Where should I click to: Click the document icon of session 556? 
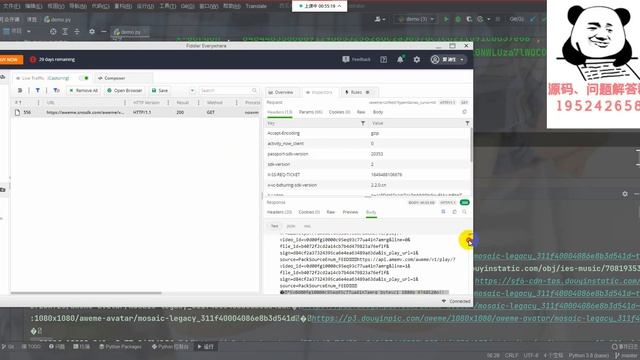(18, 112)
